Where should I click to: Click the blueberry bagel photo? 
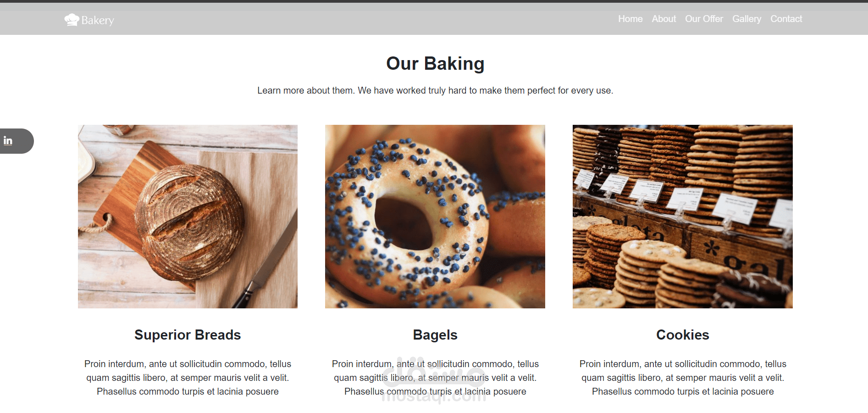pos(435,217)
